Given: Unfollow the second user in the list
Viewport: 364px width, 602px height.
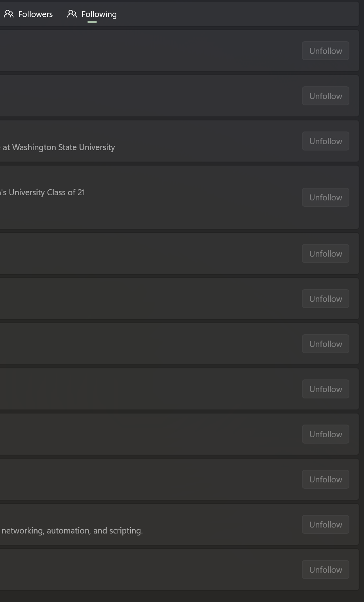Looking at the screenshot, I should [x=325, y=96].
